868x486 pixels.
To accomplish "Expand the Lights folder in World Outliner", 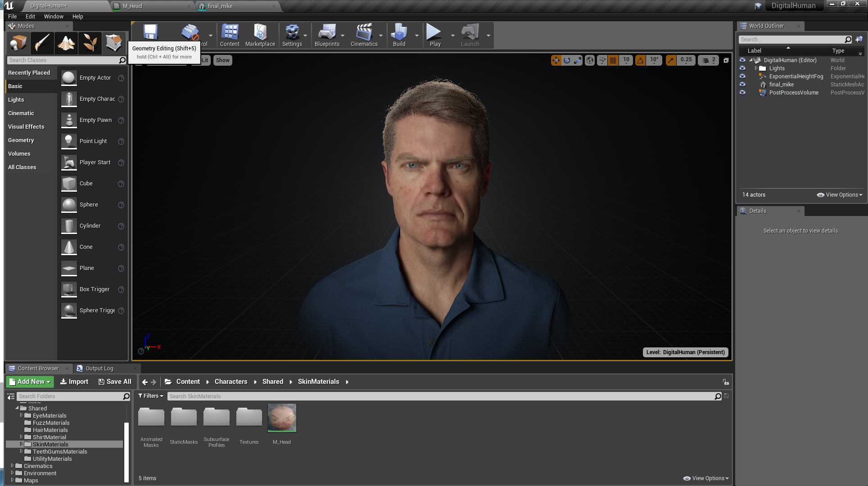I will [x=756, y=68].
